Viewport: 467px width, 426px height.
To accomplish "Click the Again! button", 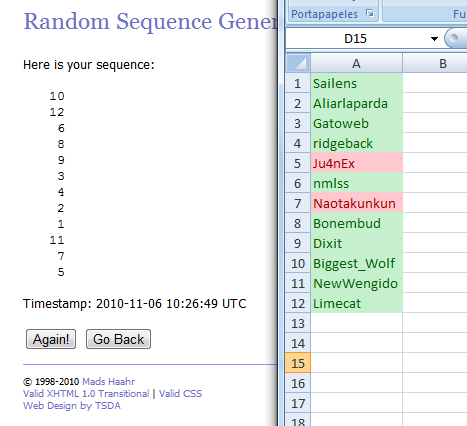I will 51,339.
